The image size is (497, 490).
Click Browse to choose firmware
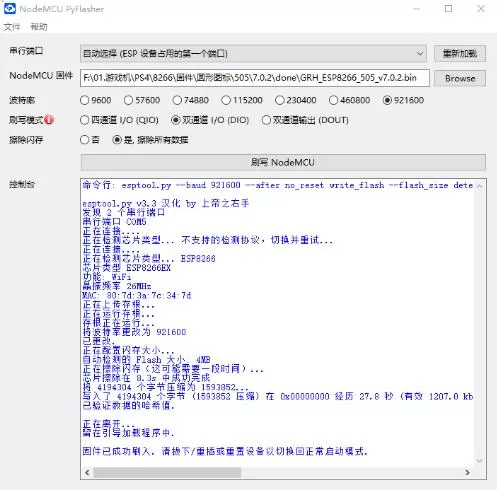tap(460, 78)
